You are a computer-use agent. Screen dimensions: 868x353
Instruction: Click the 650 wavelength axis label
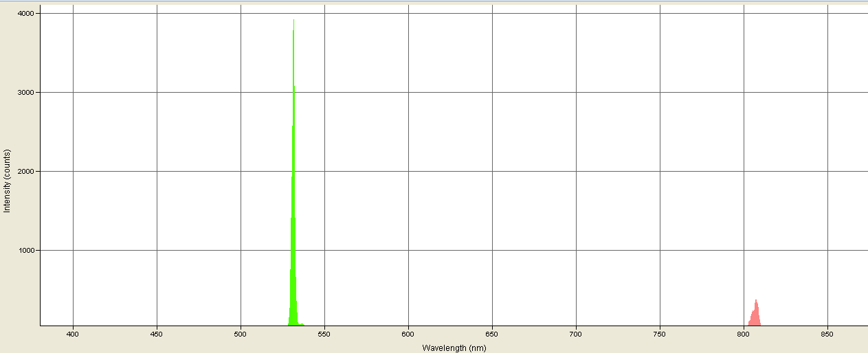(x=492, y=334)
